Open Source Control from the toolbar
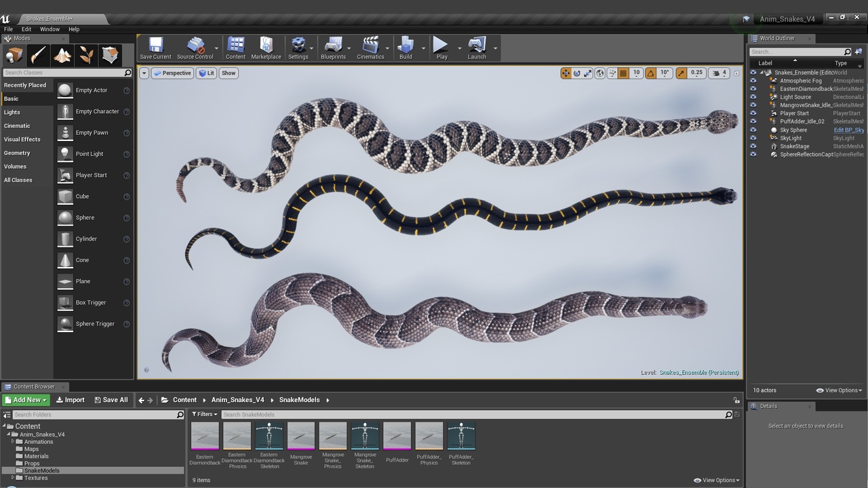The width and height of the screenshot is (868, 488). pos(195,48)
